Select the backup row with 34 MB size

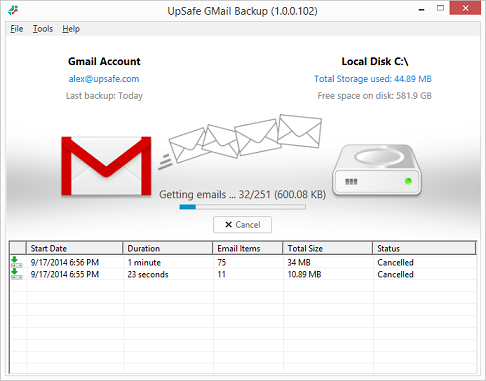point(243,262)
